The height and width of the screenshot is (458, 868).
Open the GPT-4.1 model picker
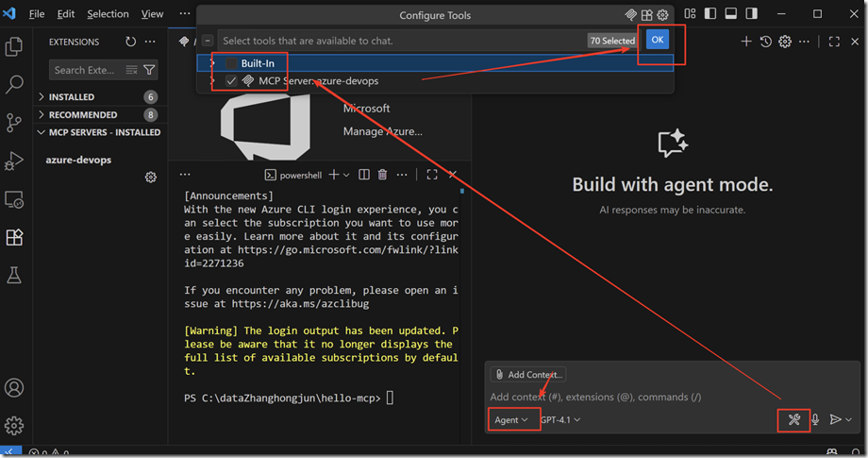point(560,420)
